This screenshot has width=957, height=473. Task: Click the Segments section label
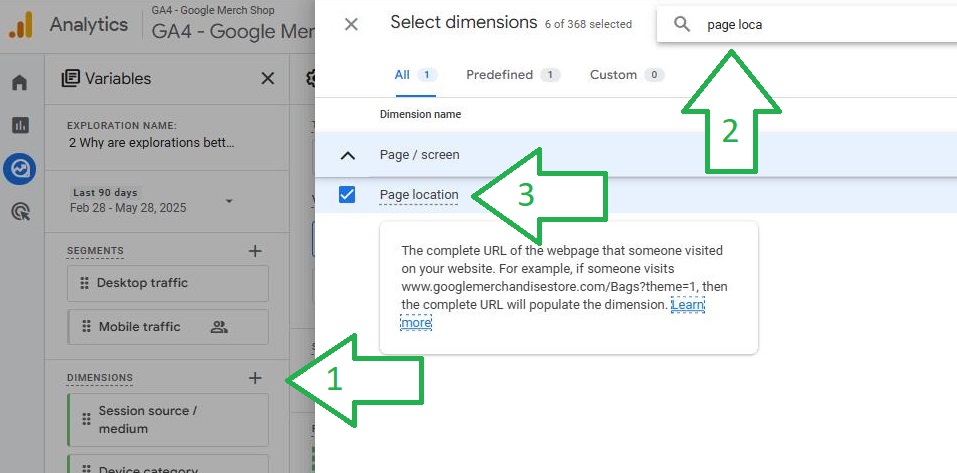(95, 251)
